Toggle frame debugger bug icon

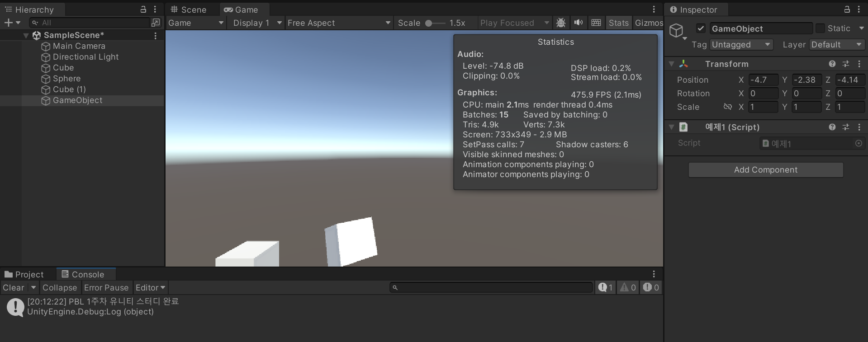[x=561, y=23]
